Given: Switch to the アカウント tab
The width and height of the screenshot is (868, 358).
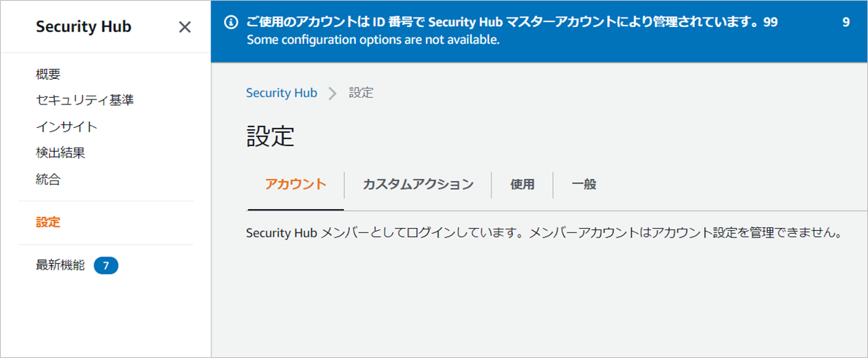Looking at the screenshot, I should [x=295, y=184].
